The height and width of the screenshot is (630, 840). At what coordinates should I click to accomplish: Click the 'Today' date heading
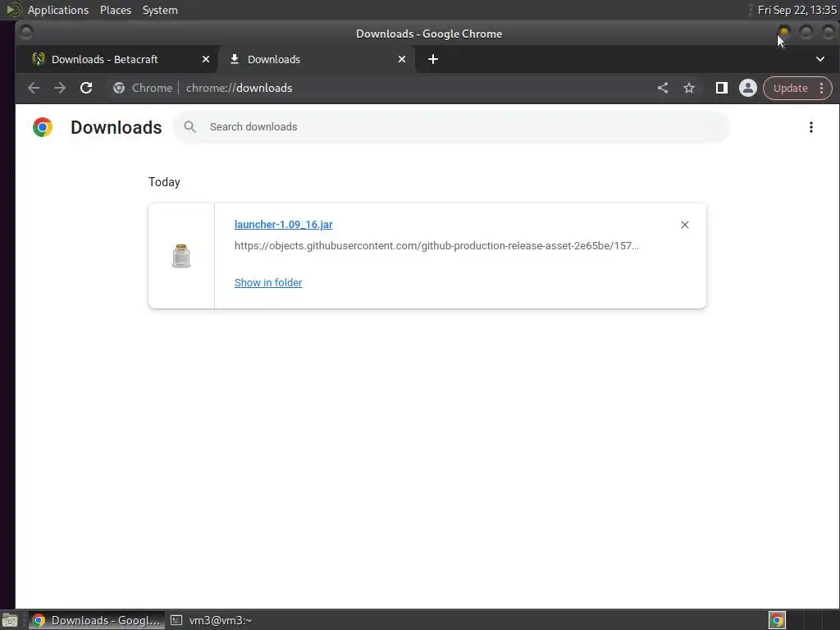(164, 182)
